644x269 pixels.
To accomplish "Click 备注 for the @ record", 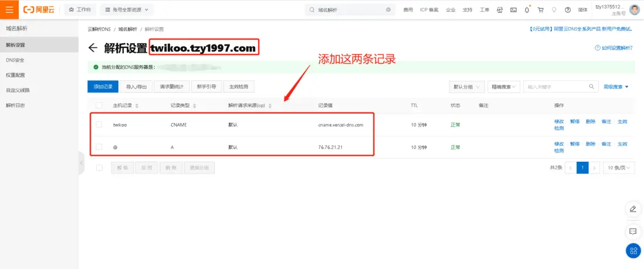I will click(x=606, y=144).
